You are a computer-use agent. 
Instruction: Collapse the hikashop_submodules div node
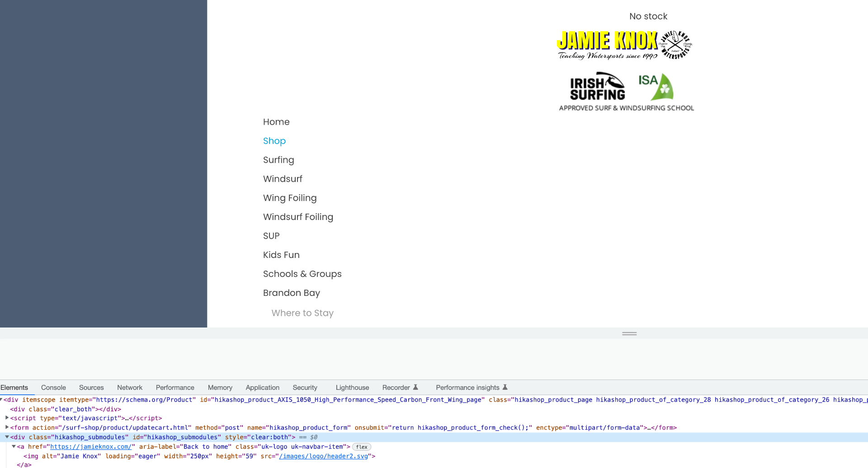pos(7,437)
